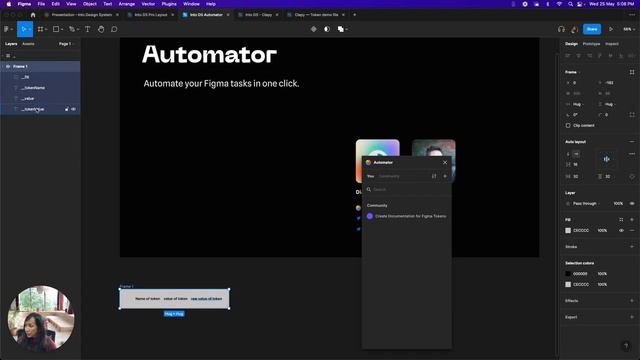Click the Automator search field
Image resolution: width=640 pixels, height=360 pixels.
click(x=407, y=189)
